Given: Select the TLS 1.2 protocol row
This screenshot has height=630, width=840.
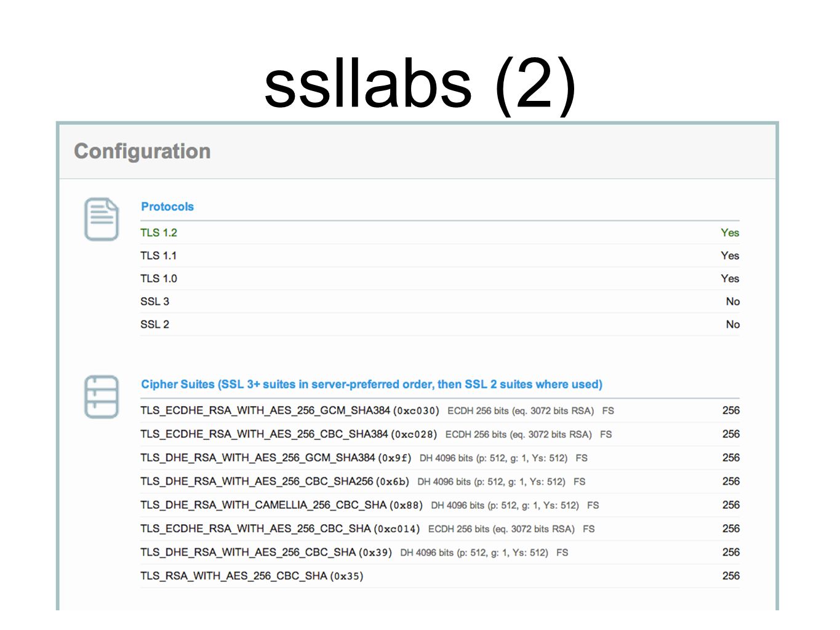Looking at the screenshot, I should [440, 233].
